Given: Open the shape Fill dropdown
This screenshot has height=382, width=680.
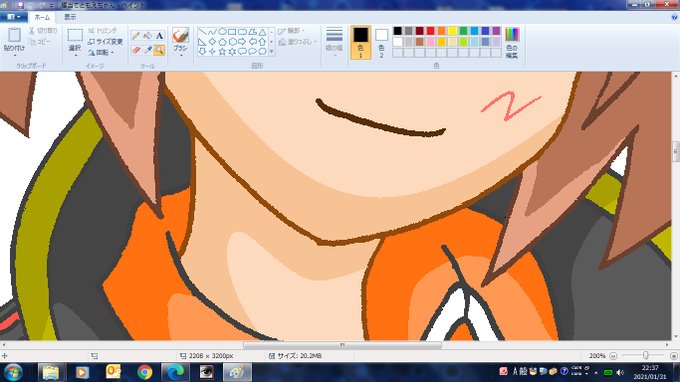Looking at the screenshot, I should 298,42.
